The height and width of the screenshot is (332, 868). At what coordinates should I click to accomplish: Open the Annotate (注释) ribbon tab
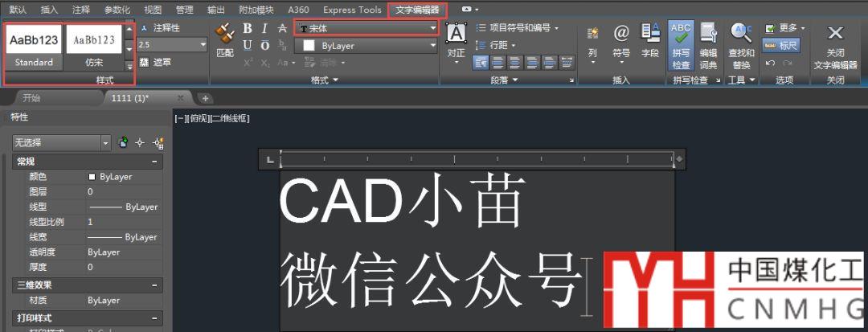point(81,10)
